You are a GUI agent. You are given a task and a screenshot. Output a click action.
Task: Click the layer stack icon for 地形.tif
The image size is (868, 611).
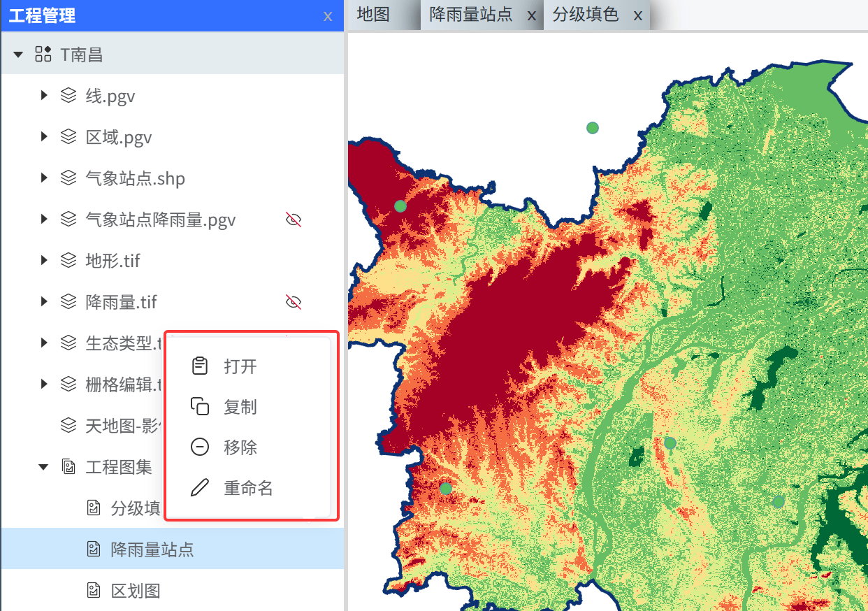point(68,261)
